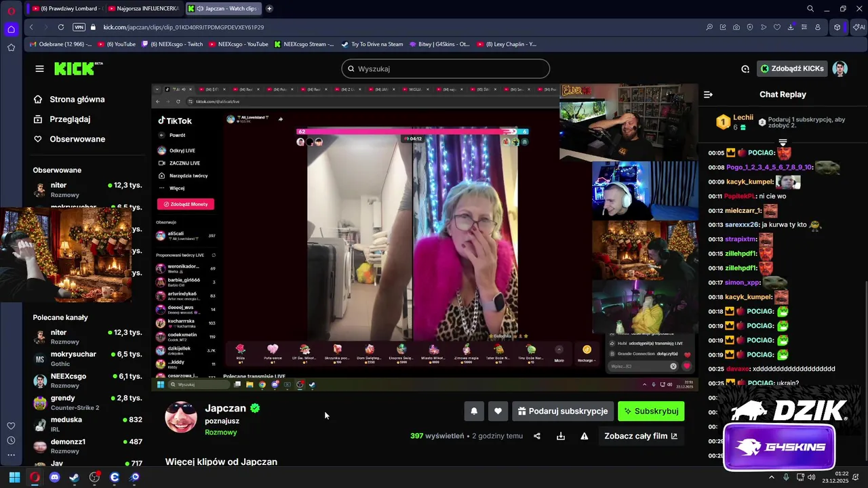Click the clip video player
The image size is (868, 488).
coord(425,237)
